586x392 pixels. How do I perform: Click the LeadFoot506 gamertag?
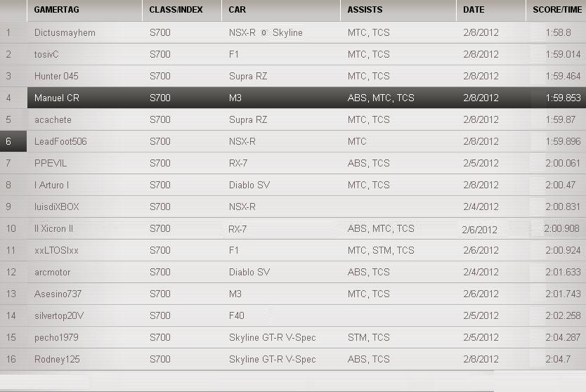[x=60, y=142]
